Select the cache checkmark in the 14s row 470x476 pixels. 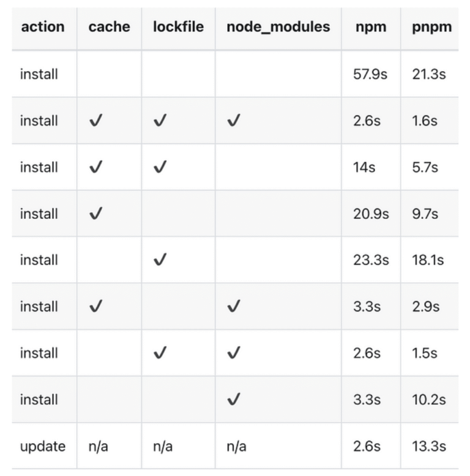[x=95, y=167]
